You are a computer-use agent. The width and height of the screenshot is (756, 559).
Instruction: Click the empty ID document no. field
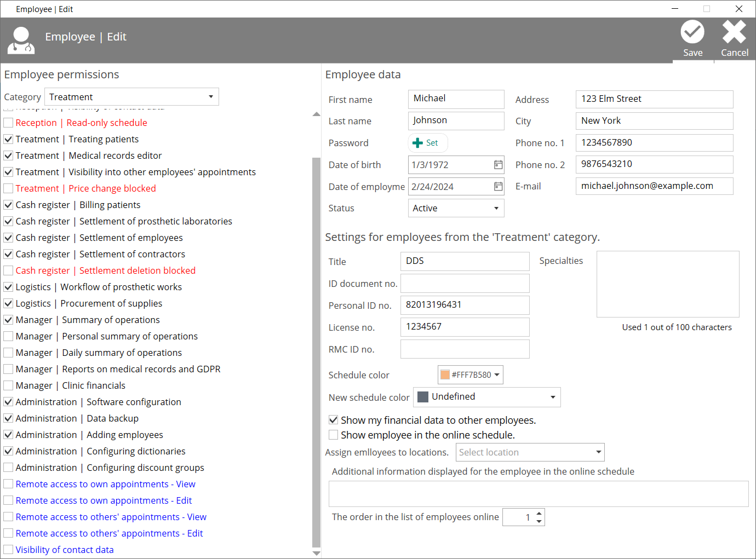[x=465, y=283]
